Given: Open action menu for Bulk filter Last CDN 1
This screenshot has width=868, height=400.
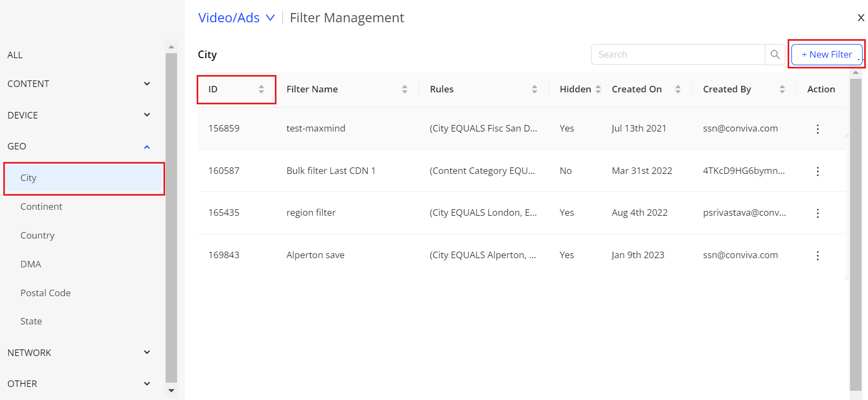Looking at the screenshot, I should (817, 171).
